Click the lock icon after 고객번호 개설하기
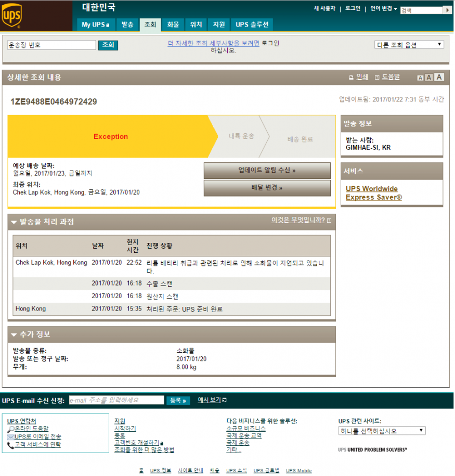 (x=162, y=443)
